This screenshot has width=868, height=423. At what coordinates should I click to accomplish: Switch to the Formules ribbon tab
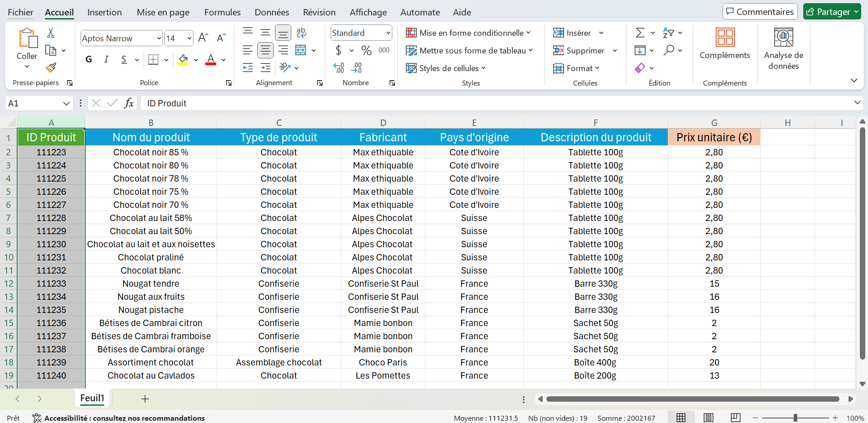222,12
